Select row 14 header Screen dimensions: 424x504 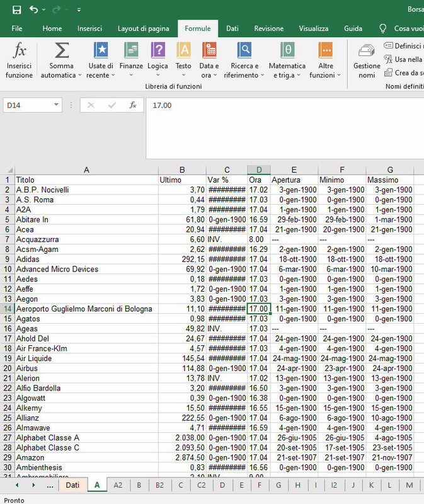tap(8, 309)
